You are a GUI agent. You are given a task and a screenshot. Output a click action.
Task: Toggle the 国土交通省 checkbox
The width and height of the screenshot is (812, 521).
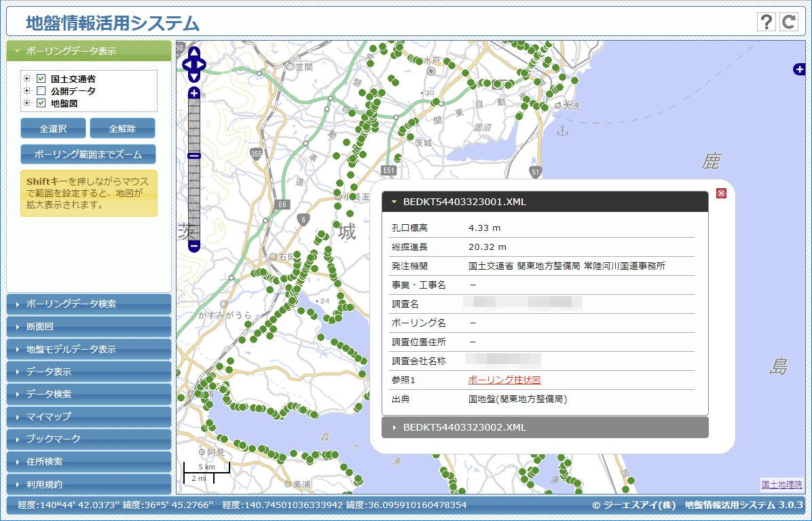click(41, 79)
